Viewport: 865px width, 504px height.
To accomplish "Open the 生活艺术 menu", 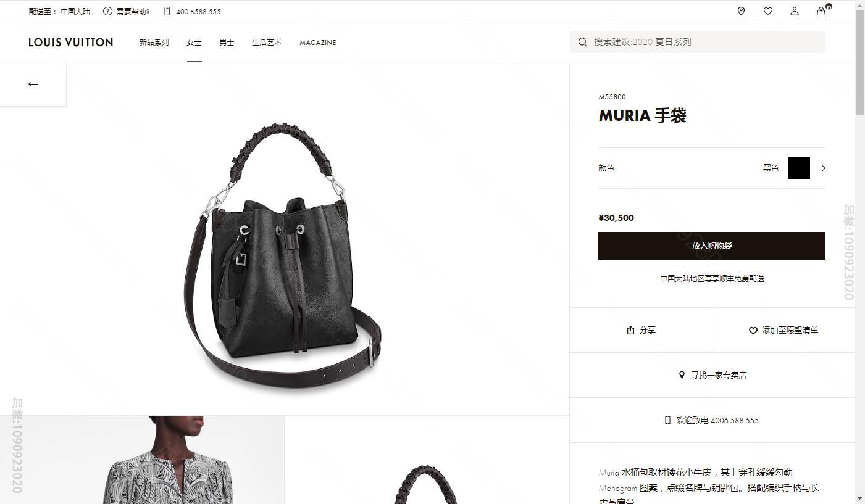I will (x=267, y=43).
